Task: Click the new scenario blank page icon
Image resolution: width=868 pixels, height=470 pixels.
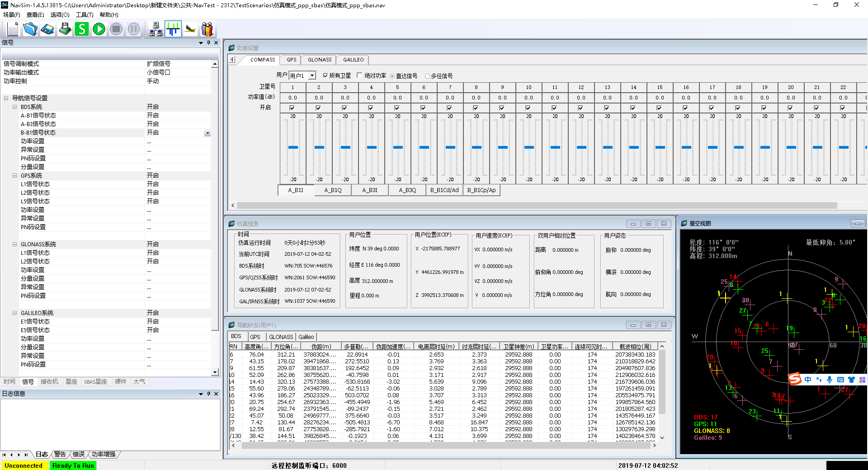Action: [13, 29]
